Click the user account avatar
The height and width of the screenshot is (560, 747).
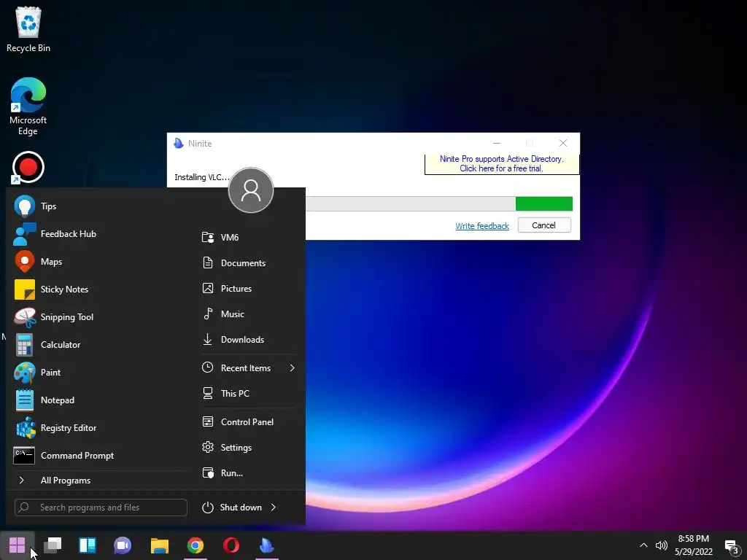[251, 190]
